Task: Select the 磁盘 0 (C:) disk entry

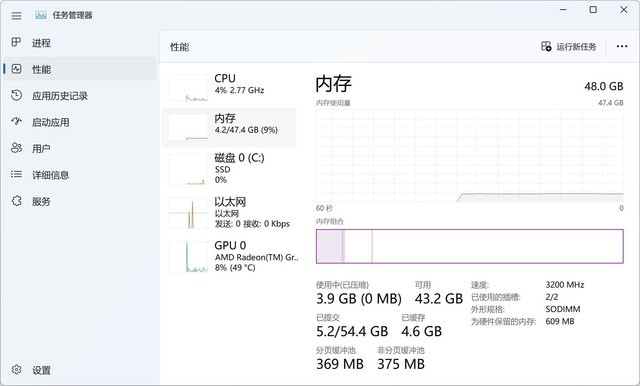Action: (229, 169)
